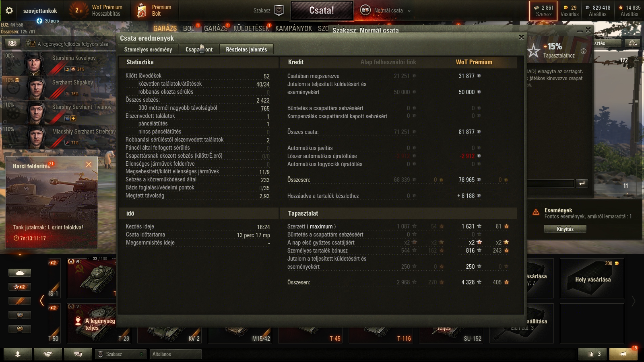Click the chat panel scrollbar handle
644x362 pixels.
coord(636,101)
